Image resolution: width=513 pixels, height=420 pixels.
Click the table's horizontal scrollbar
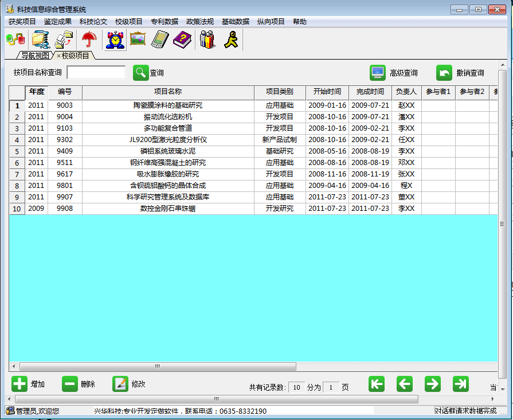coord(158,367)
